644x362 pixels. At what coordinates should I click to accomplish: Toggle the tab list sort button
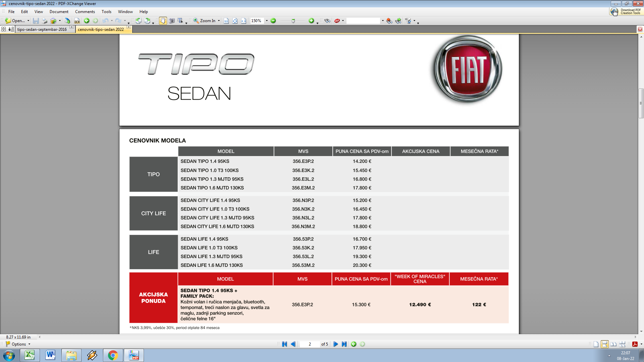tap(11, 29)
